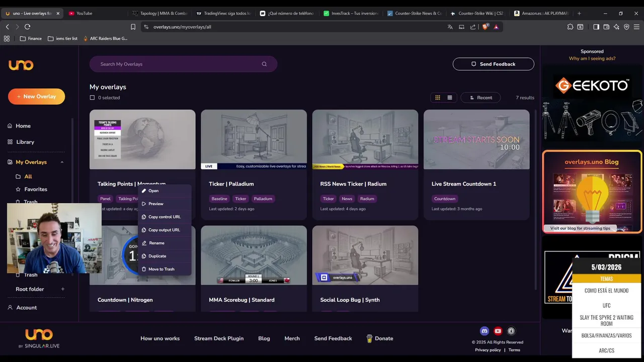
Task: Switch to the Amazon.es browser tab
Action: coord(541,13)
